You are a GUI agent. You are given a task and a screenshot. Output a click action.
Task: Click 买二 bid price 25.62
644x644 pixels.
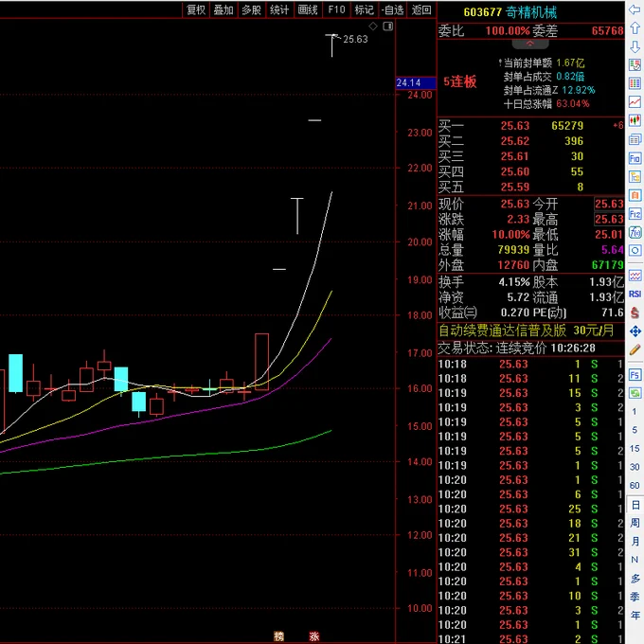tap(514, 141)
